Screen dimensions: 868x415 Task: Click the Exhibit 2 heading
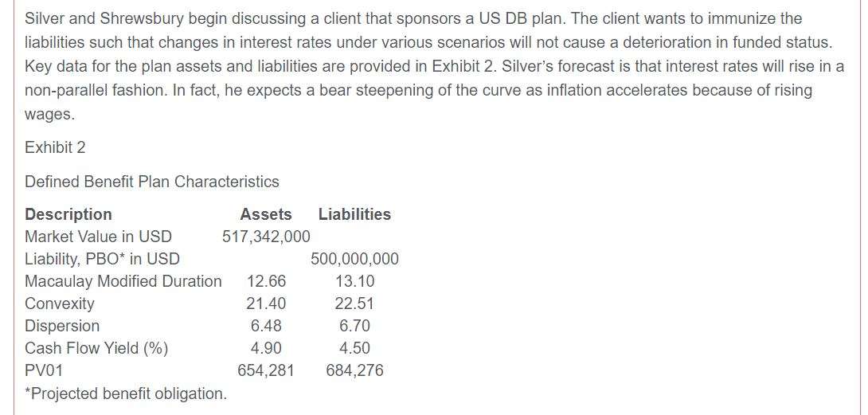pos(56,147)
